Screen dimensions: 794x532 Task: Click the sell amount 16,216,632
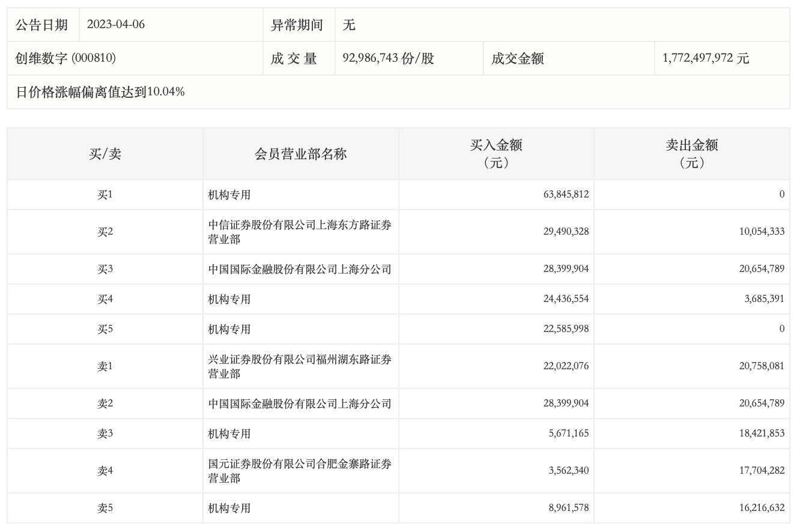762,508
